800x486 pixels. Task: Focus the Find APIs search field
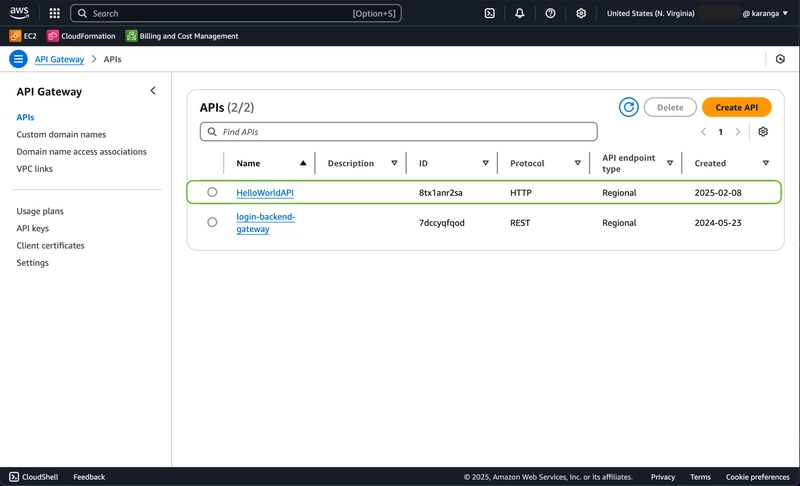[398, 132]
